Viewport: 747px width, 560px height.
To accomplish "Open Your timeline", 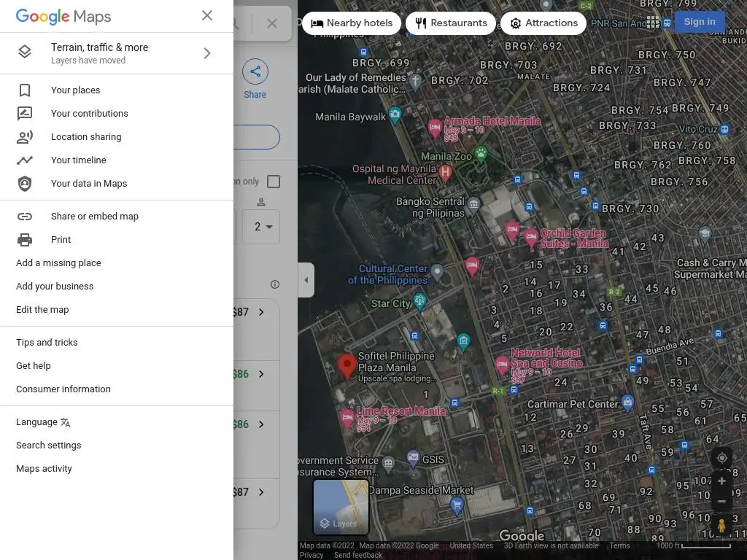I will [117, 160].
